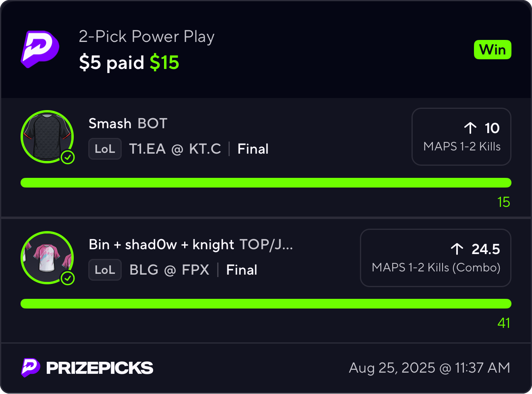
Task: Click the Smash kills green progress bar
Action: pos(266,183)
